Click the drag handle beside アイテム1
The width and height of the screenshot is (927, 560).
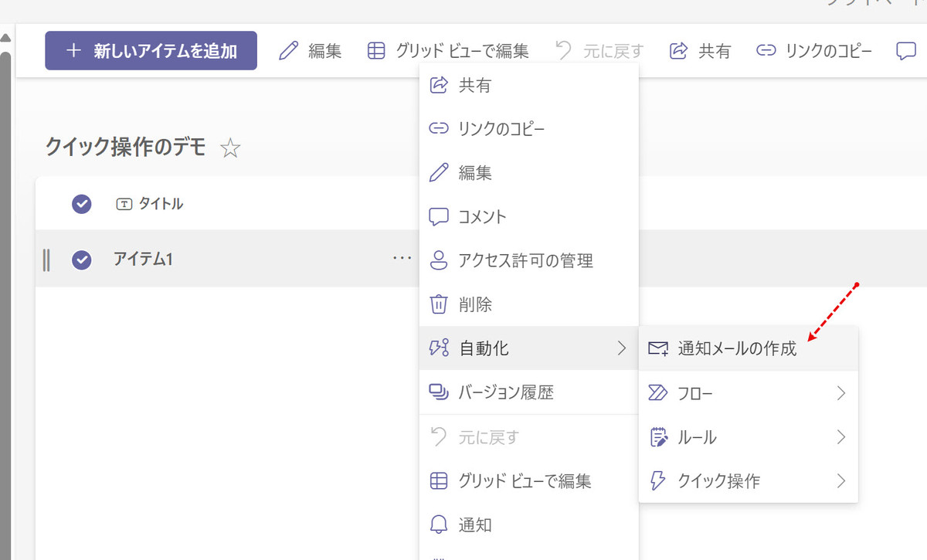(x=46, y=260)
